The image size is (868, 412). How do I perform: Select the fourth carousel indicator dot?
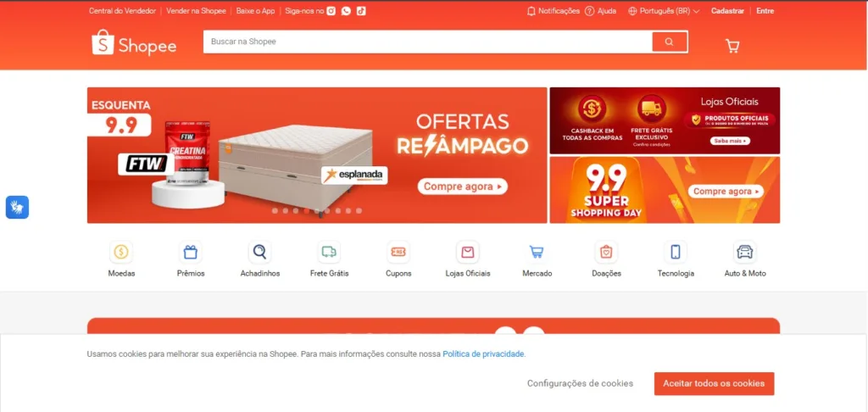point(306,210)
